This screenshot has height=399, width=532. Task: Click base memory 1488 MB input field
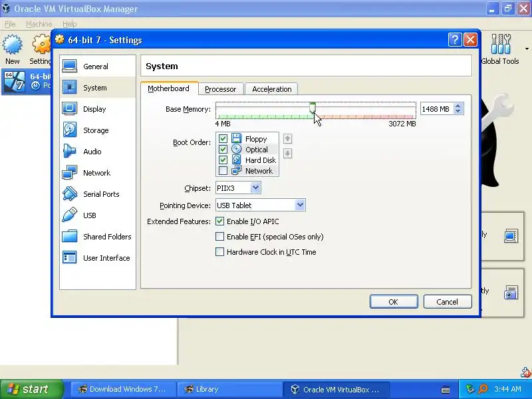[x=437, y=109]
